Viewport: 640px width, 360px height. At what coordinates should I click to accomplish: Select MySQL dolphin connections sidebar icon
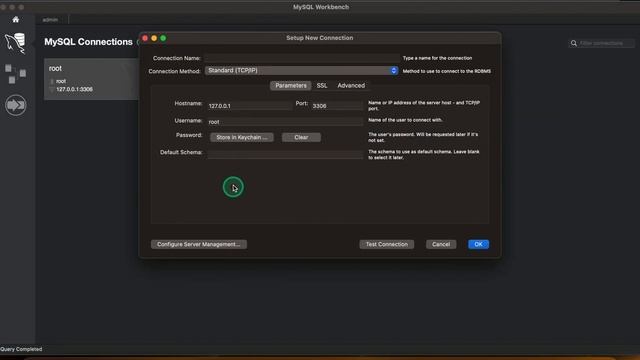click(16, 43)
